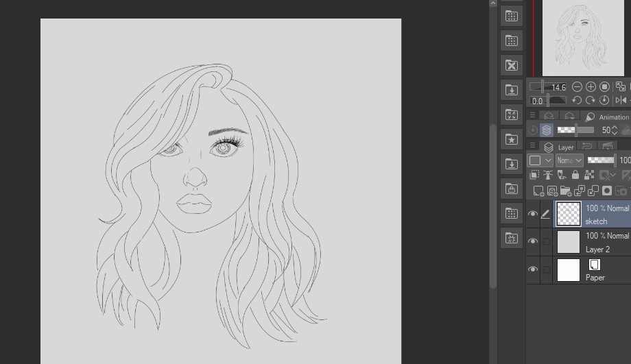Open the second icon tab left of Animation
The image size is (631, 364).
[x=569, y=117]
